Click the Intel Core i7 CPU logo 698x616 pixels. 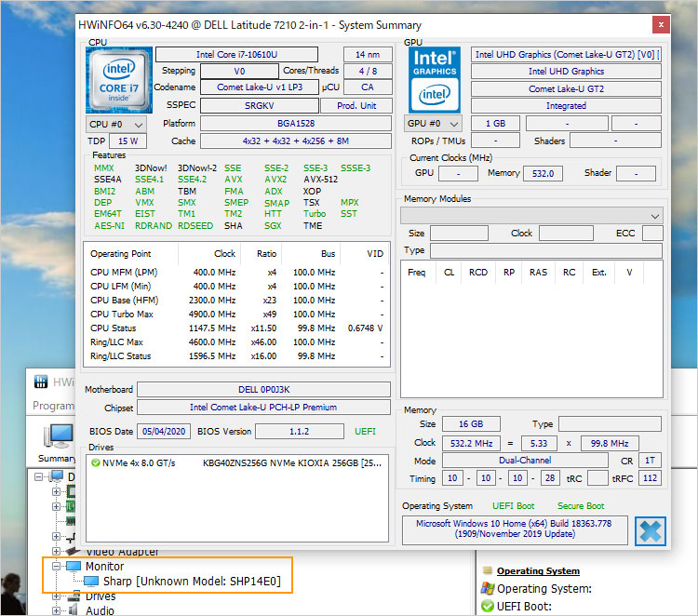(x=119, y=80)
